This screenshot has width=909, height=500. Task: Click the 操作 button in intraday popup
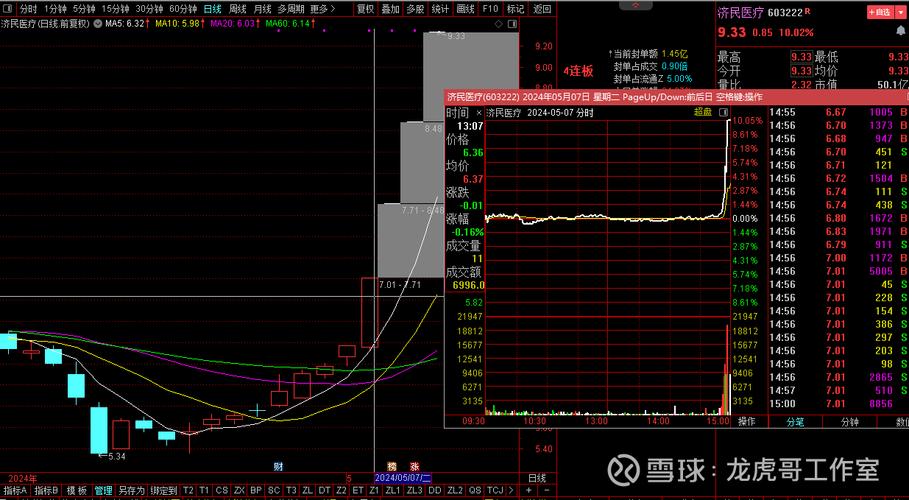tap(747, 422)
